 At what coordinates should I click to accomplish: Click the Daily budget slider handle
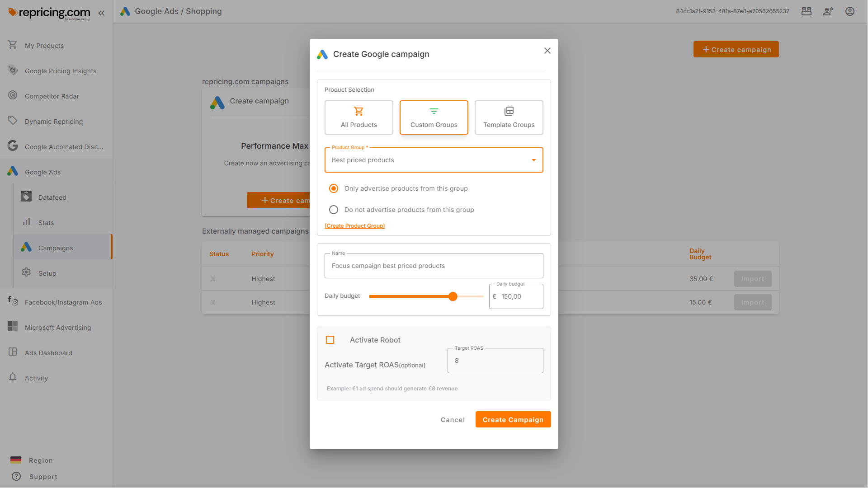click(x=453, y=296)
